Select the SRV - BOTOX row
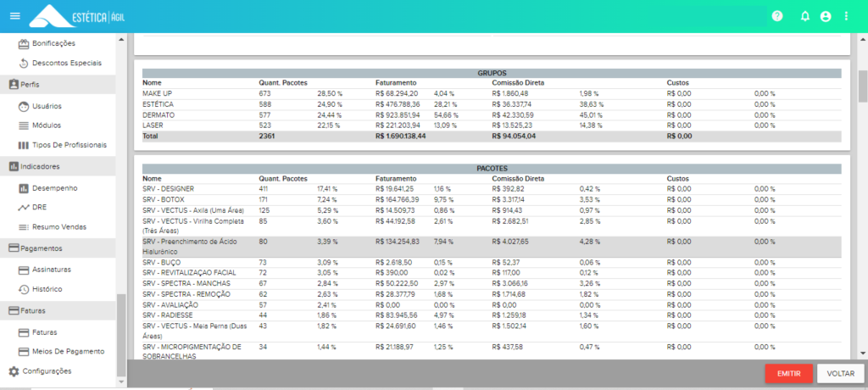The width and height of the screenshot is (868, 390). [x=492, y=199]
